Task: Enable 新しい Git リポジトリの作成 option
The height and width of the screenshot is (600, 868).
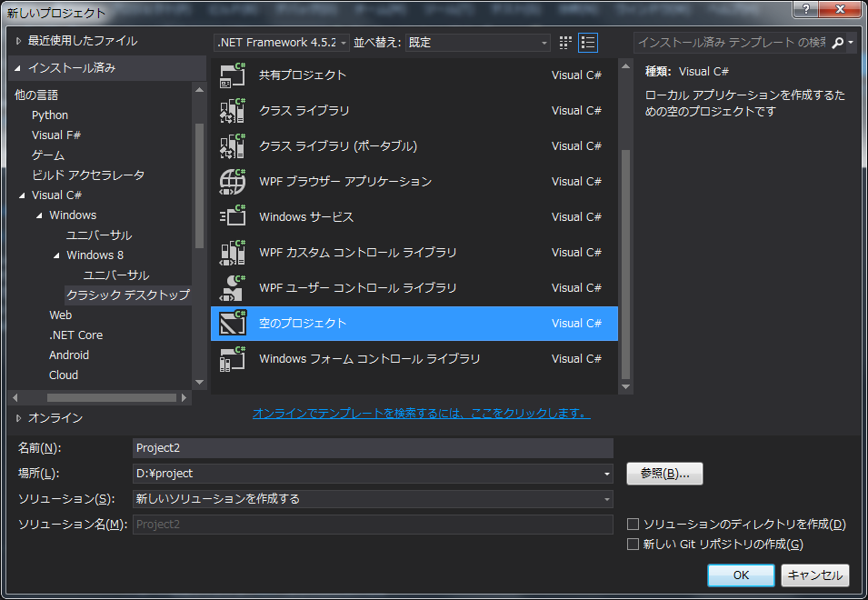Action: (x=633, y=544)
